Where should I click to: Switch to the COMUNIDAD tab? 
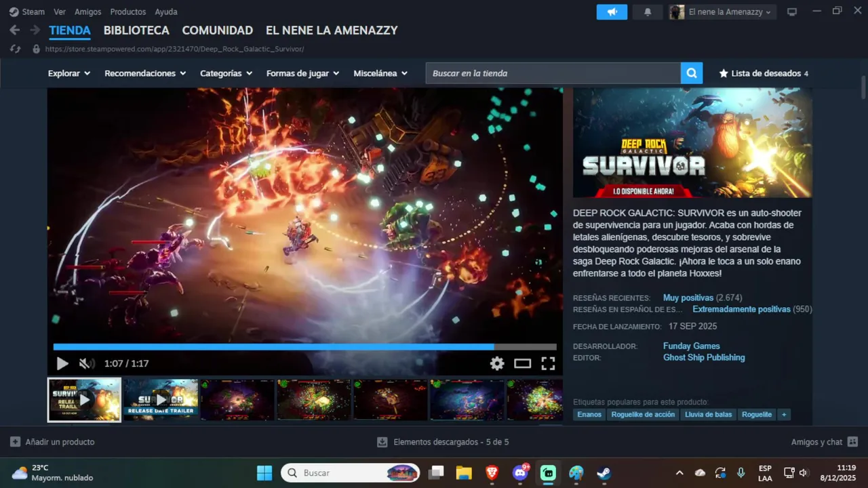218,30
